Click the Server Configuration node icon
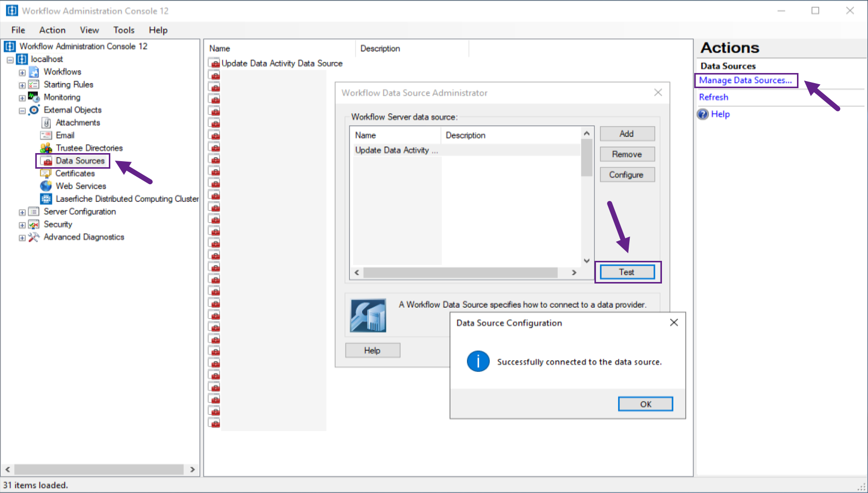This screenshot has width=868, height=493. tap(34, 212)
